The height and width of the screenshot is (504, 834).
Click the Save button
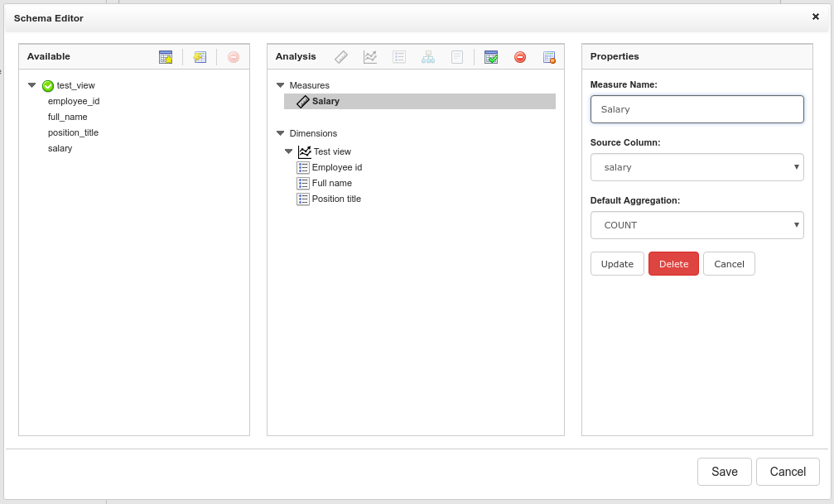724,472
